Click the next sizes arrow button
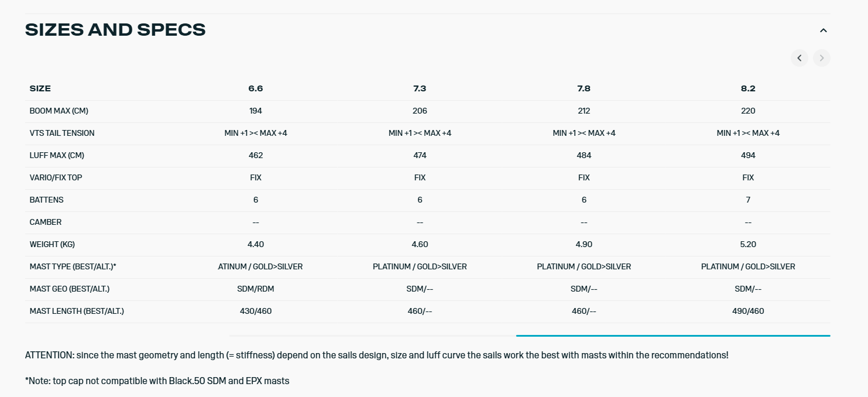868x397 pixels. pyautogui.click(x=821, y=58)
